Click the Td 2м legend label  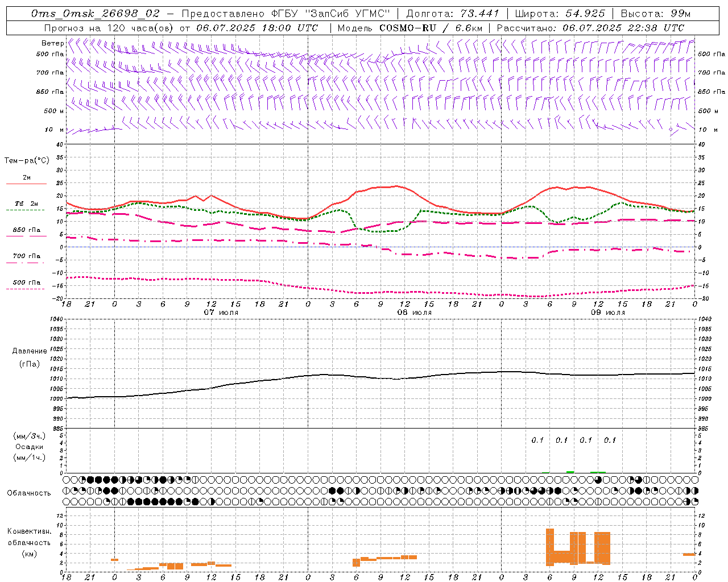(x=26, y=203)
